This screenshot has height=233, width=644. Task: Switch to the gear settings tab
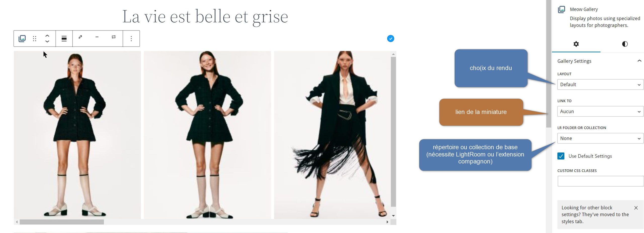point(576,44)
